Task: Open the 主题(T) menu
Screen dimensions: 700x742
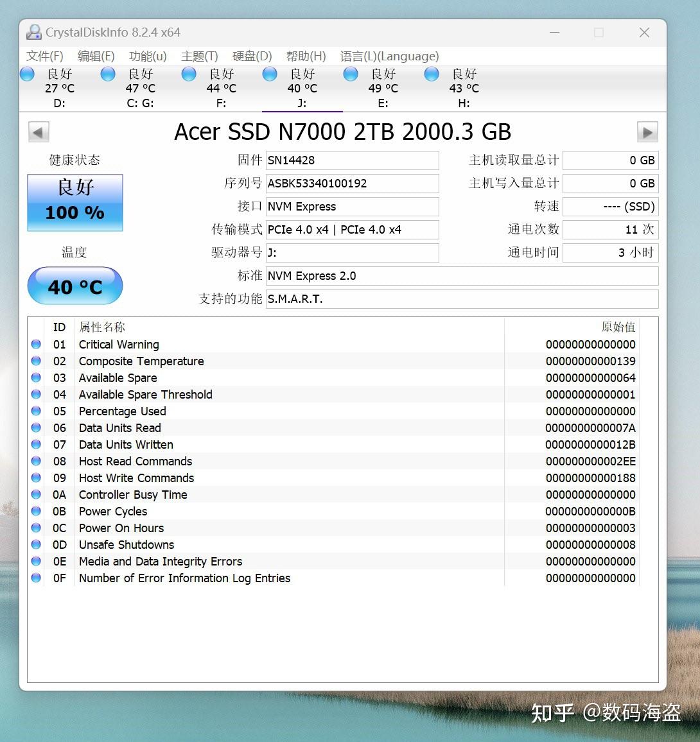Action: pos(199,56)
